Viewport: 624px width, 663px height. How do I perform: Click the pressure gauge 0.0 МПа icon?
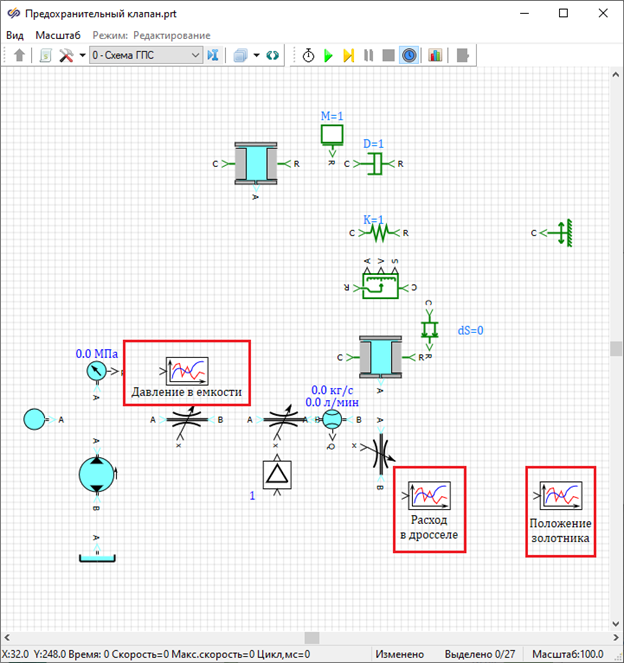pos(96,372)
